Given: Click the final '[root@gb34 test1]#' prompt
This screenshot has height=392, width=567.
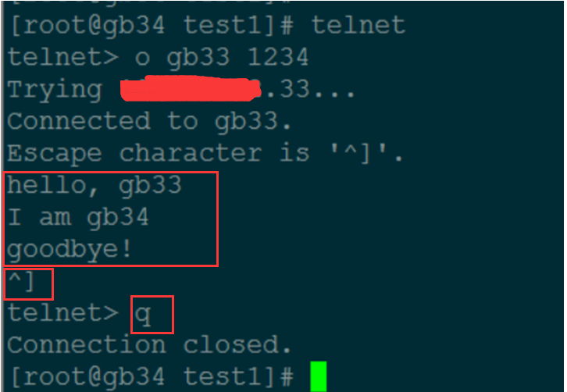Looking at the screenshot, I should coord(152,376).
